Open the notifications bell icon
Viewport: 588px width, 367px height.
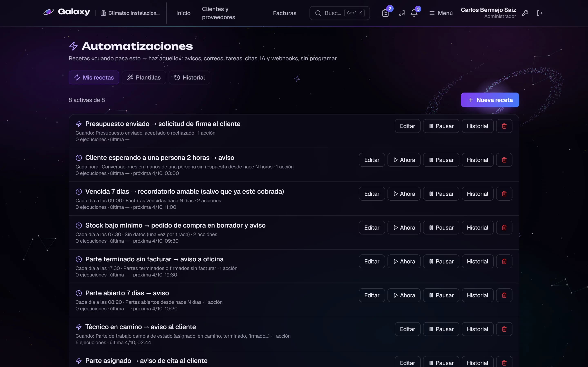414,13
